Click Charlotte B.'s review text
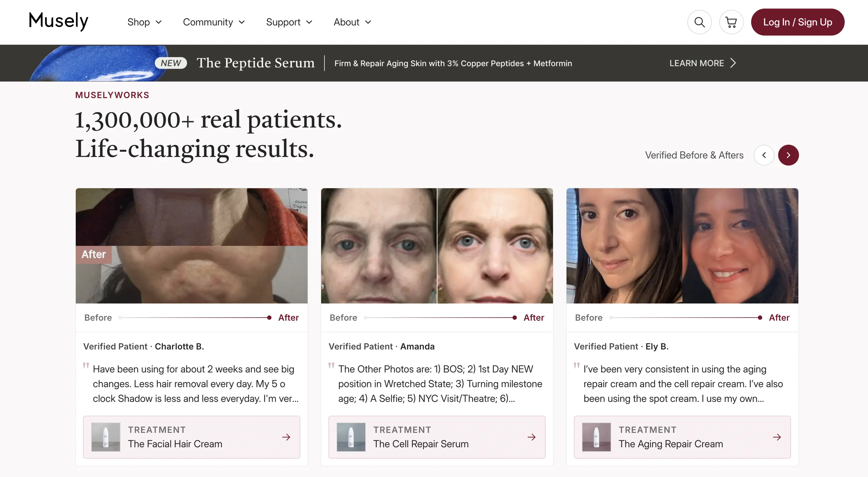 click(196, 384)
